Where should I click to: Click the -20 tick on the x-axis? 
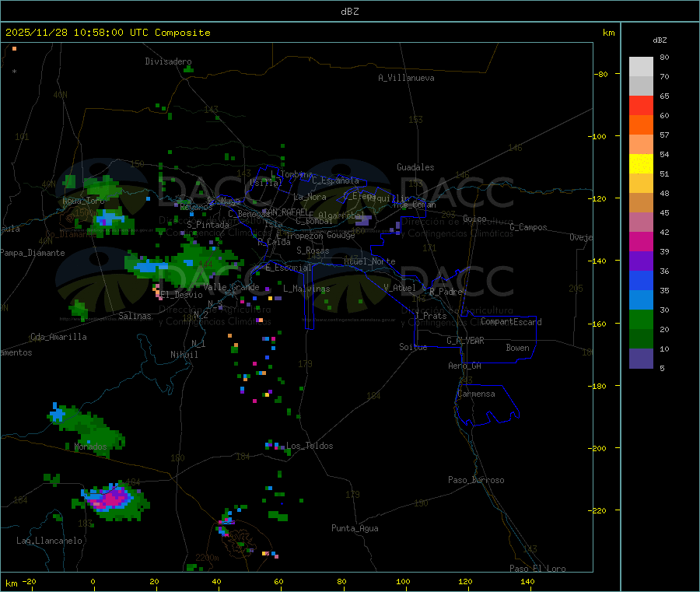(29, 581)
